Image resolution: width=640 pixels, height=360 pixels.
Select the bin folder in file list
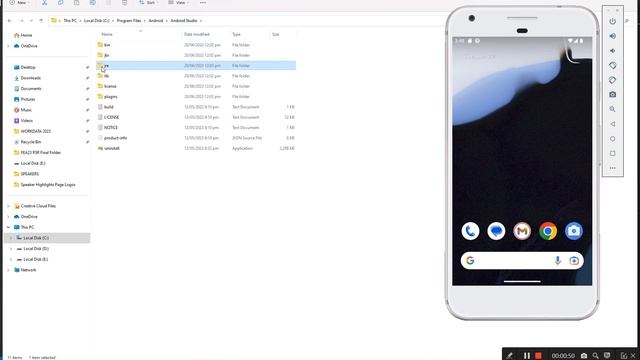(107, 45)
